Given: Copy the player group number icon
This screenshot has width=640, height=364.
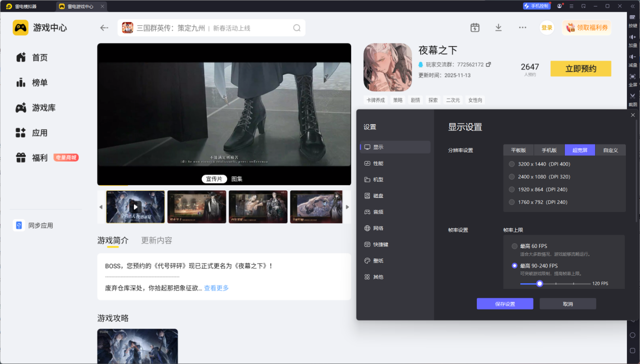Looking at the screenshot, I should click(x=488, y=65).
